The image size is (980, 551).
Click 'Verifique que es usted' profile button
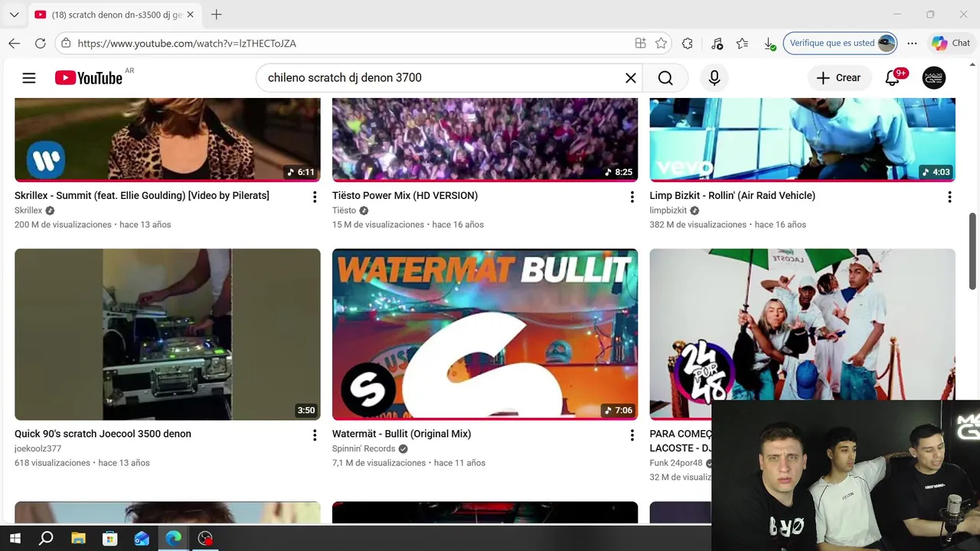click(840, 43)
